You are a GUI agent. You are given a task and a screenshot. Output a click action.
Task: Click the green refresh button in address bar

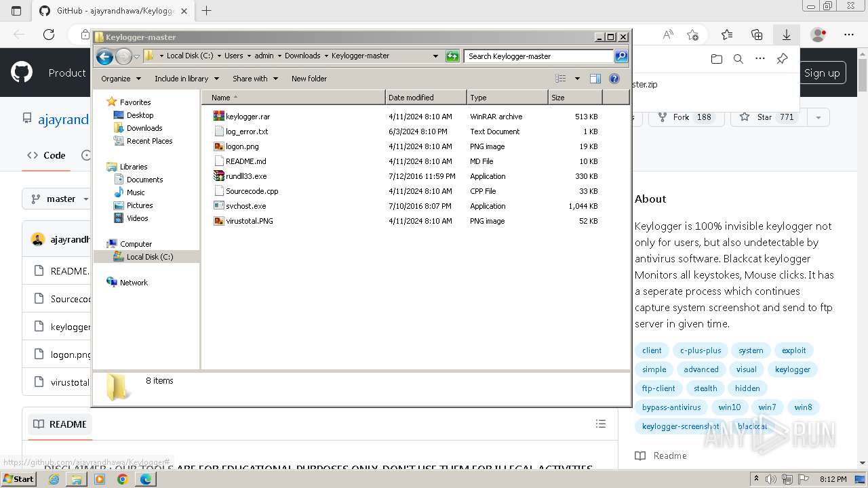pos(452,56)
